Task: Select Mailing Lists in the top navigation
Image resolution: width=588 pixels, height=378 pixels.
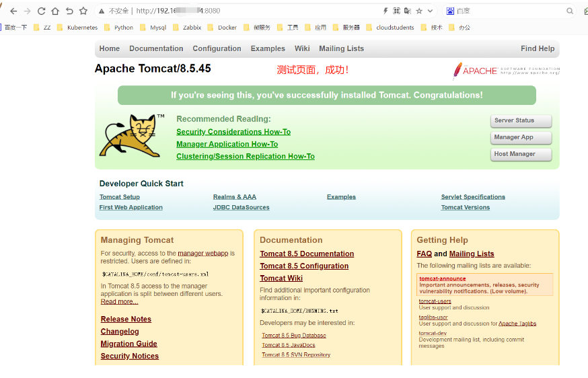Action: pyautogui.click(x=341, y=48)
